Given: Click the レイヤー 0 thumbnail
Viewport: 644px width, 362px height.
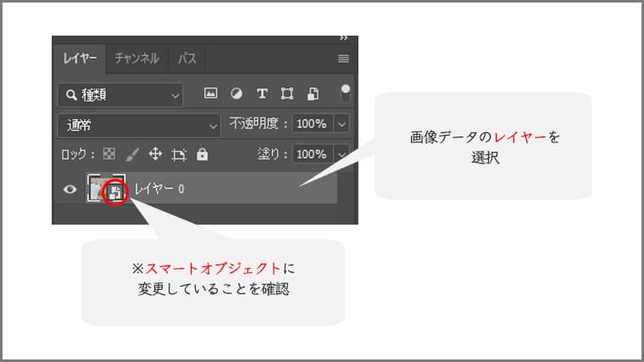Looking at the screenshot, I should 106,188.
